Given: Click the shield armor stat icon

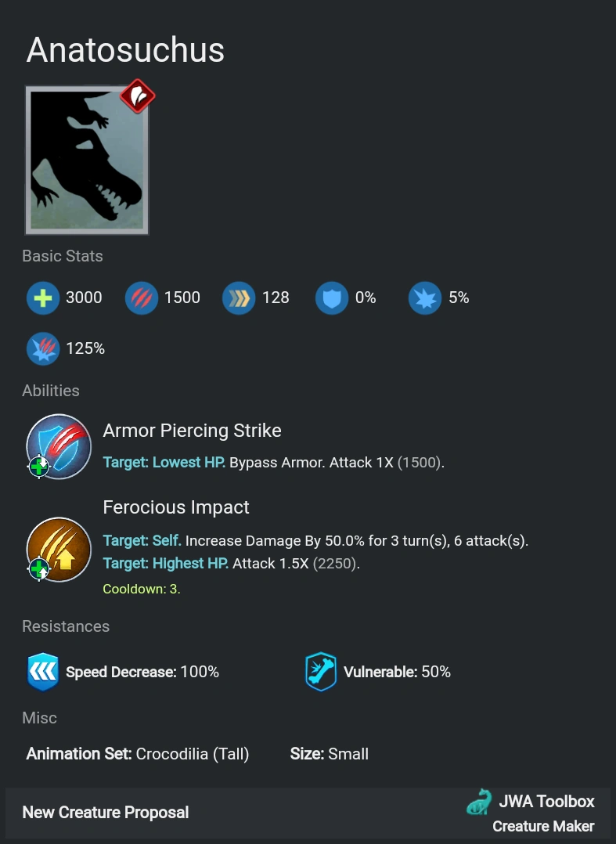Looking at the screenshot, I should [332, 298].
